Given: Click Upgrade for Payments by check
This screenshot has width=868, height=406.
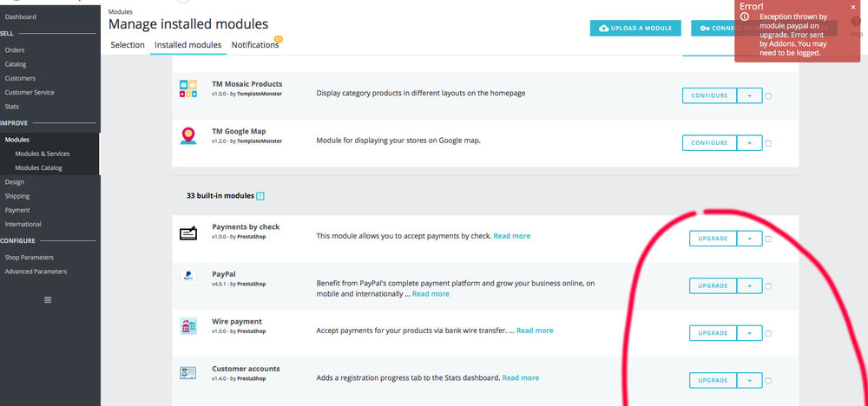Looking at the screenshot, I should point(713,239).
